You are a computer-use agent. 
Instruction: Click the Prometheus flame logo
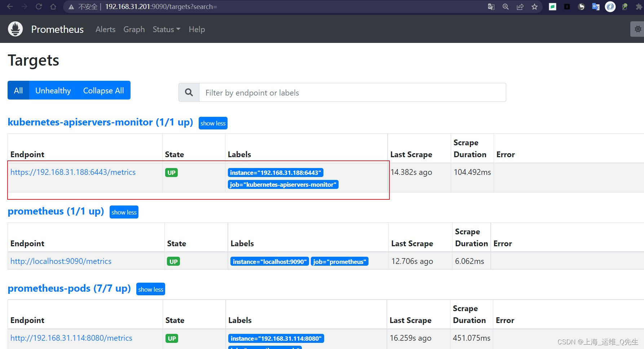click(x=16, y=29)
